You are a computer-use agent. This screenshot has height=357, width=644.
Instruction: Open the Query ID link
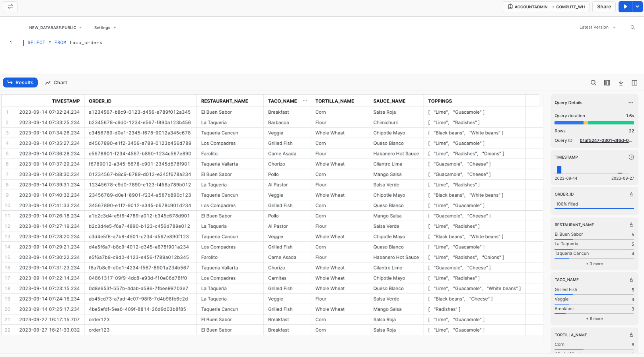click(605, 140)
